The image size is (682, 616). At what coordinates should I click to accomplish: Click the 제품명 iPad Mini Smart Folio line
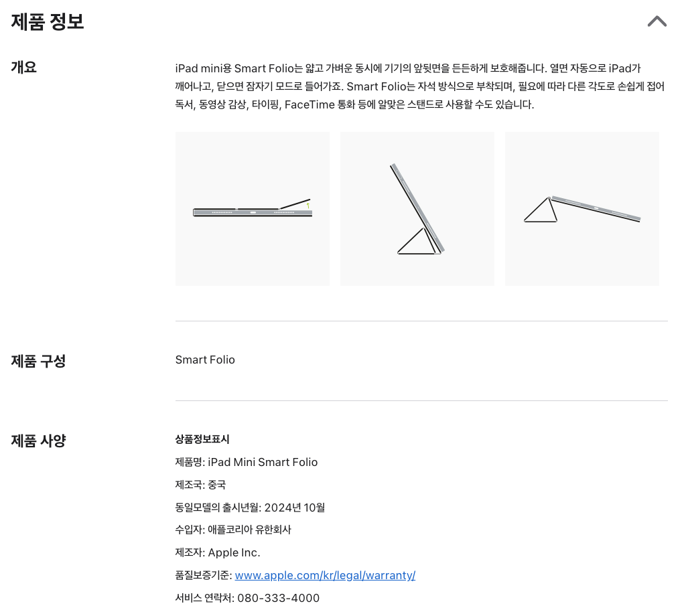pos(247,462)
